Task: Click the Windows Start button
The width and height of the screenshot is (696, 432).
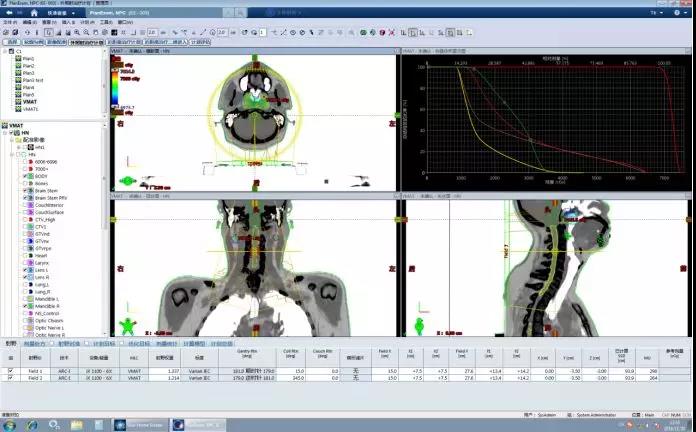Action: tap(9, 424)
